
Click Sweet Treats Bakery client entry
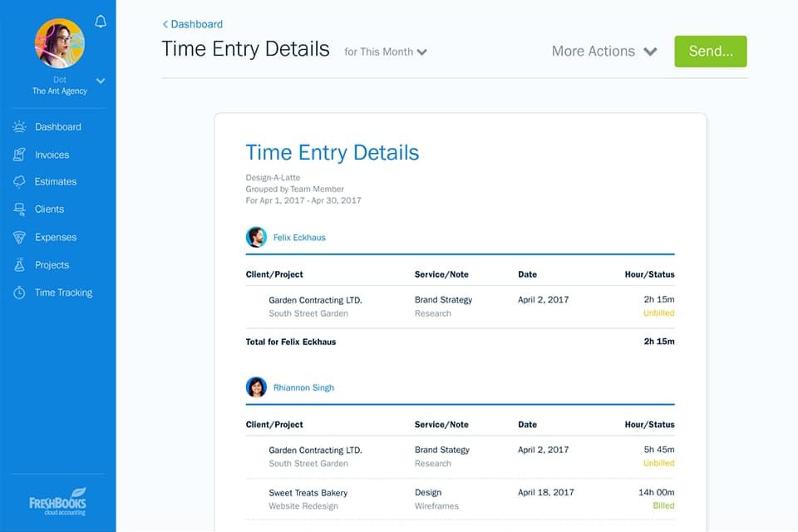pyautogui.click(x=308, y=493)
